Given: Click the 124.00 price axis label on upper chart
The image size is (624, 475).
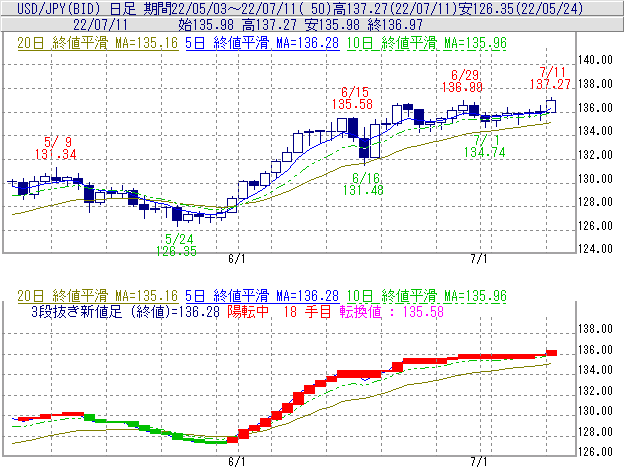Looking at the screenshot, I should [x=595, y=249].
